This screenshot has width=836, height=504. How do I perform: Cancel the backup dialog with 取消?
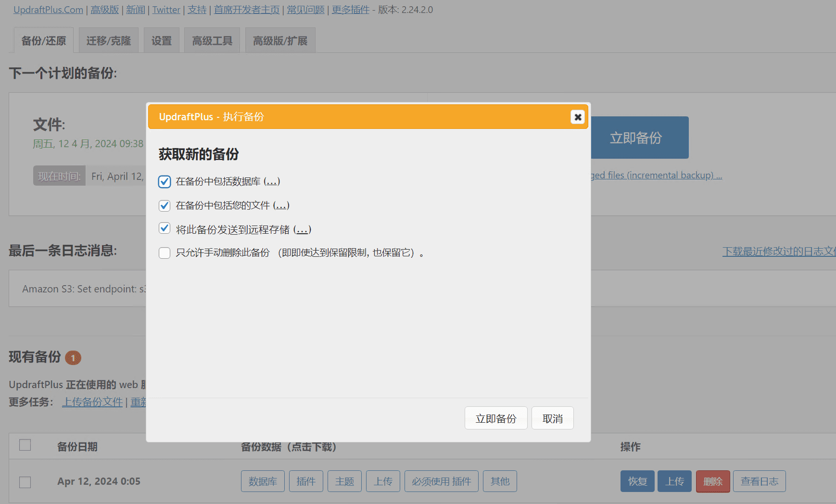click(x=552, y=418)
